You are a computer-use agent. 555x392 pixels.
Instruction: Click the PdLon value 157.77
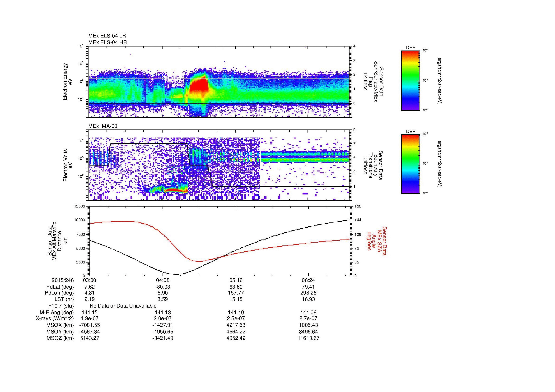[x=236, y=293]
